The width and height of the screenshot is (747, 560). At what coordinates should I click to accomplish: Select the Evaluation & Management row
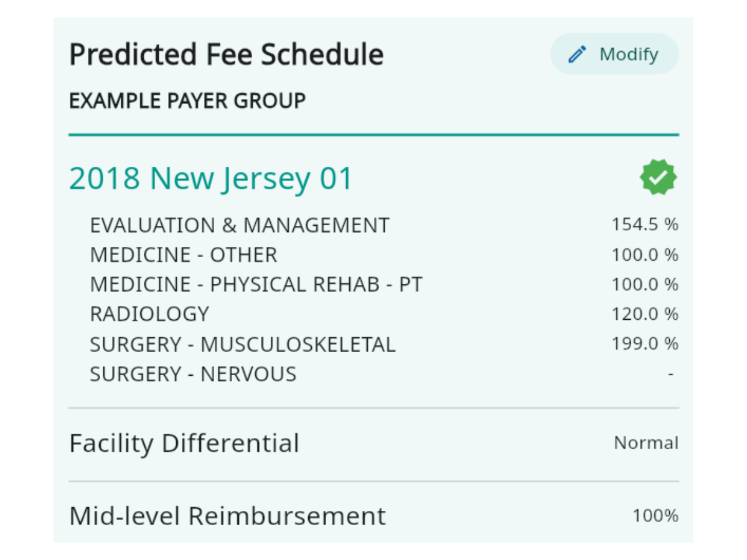point(374,225)
